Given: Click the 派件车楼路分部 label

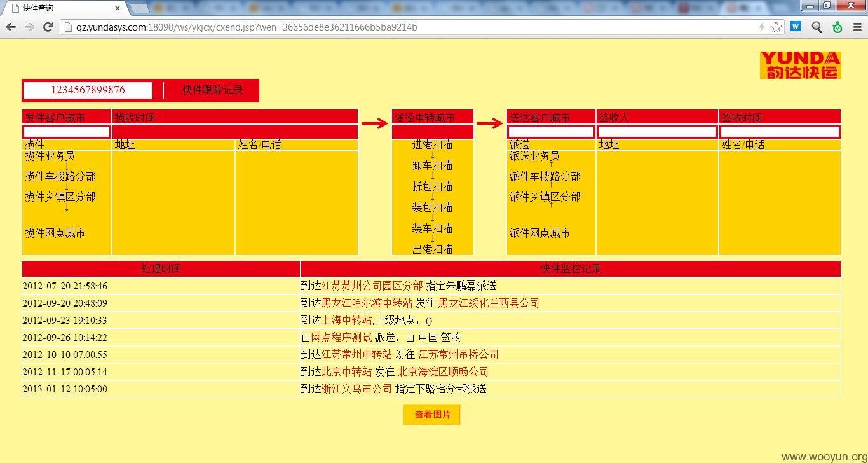Looking at the screenshot, I should click(x=545, y=176).
